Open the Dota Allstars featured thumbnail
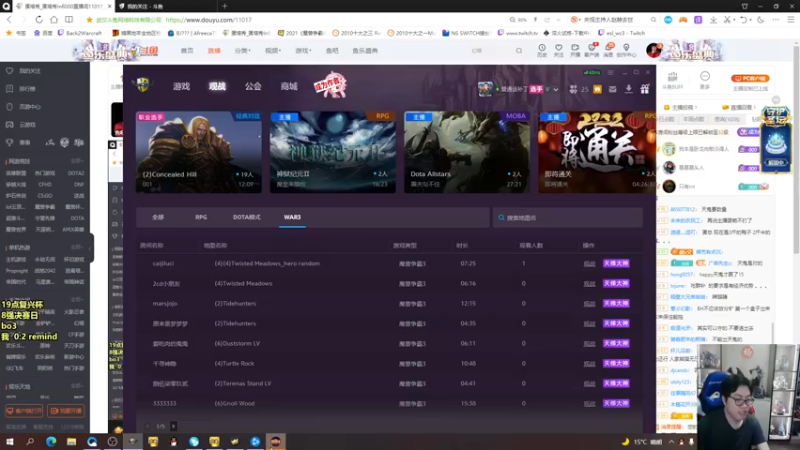The height and width of the screenshot is (450, 800). (467, 152)
